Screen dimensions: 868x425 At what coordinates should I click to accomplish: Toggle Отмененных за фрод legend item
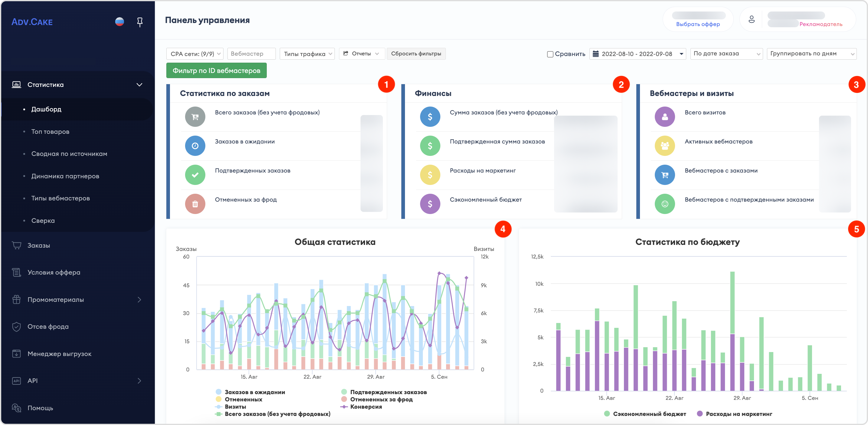[x=377, y=399]
